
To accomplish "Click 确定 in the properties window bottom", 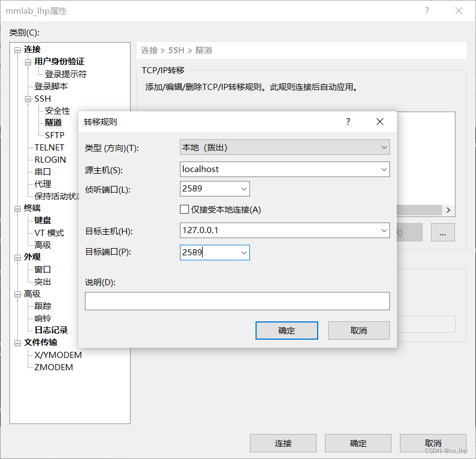I will click(x=358, y=443).
